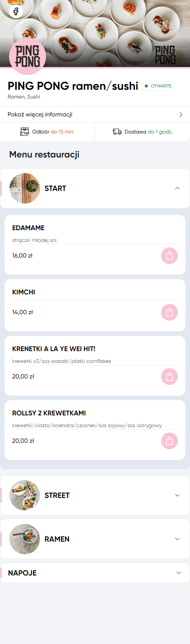Open Pokaż więcej informacji arrow
This screenshot has height=644, width=190.
pos(181,114)
